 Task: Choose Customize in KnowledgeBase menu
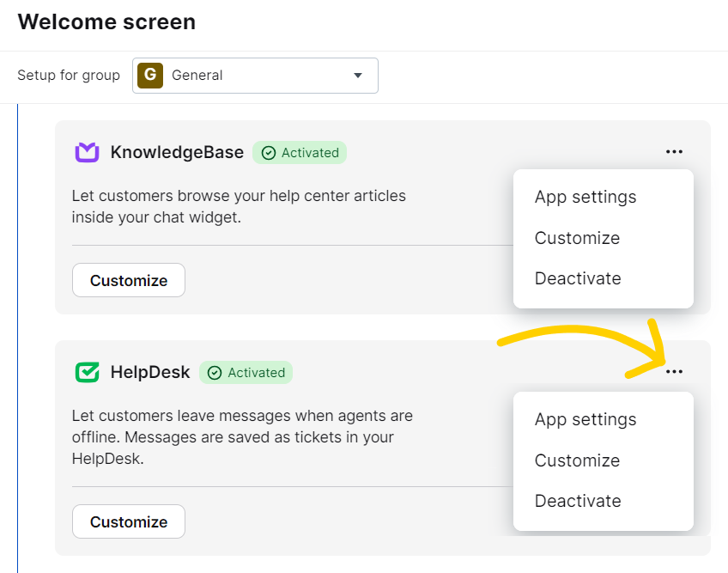(x=577, y=238)
